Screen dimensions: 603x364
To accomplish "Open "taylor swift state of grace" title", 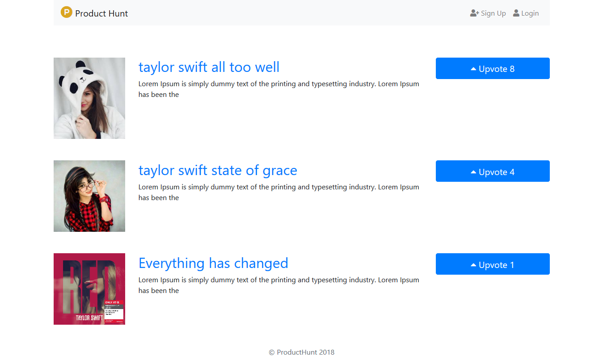I will point(218,170).
